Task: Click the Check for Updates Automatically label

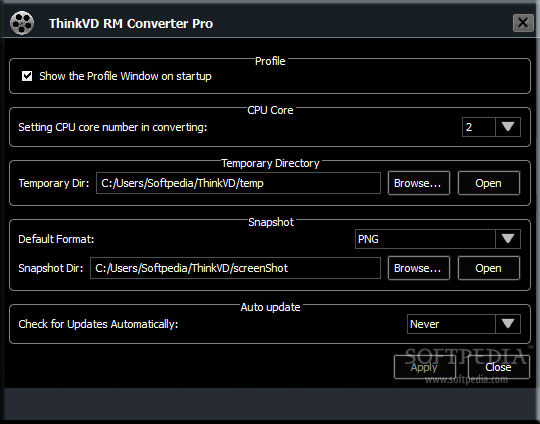Action: [x=98, y=324]
